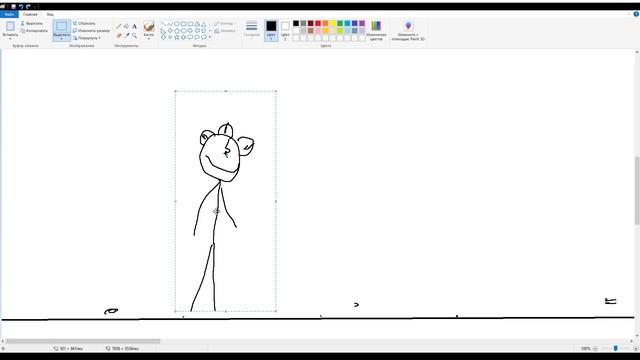Open the Rotate (Повернуть) dropdown

[x=87, y=38]
